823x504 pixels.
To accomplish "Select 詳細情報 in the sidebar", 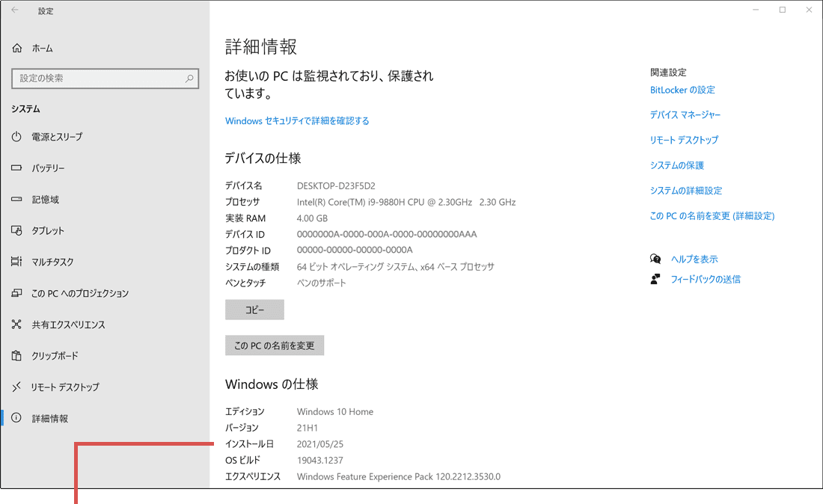I will tap(16, 418).
